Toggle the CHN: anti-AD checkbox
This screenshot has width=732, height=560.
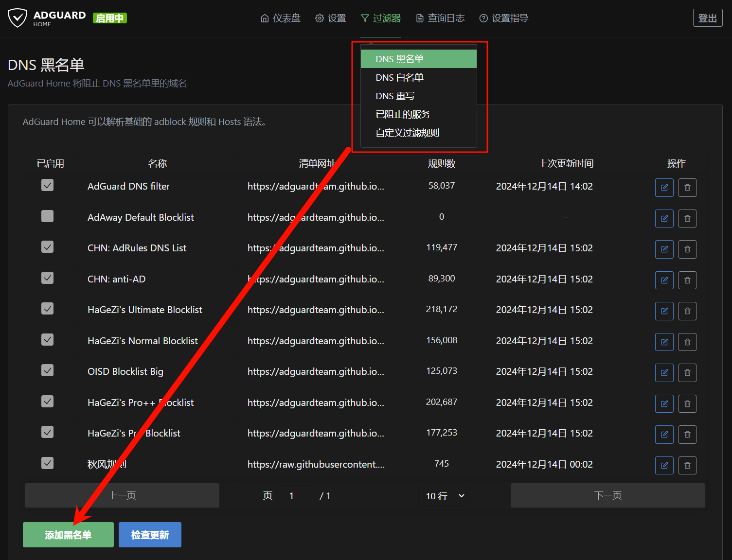coord(47,278)
